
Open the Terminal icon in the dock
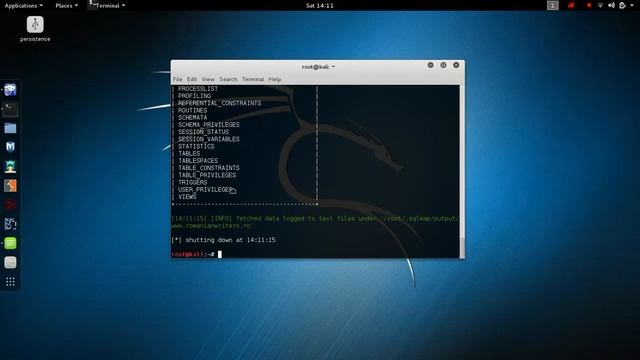pos(10,109)
